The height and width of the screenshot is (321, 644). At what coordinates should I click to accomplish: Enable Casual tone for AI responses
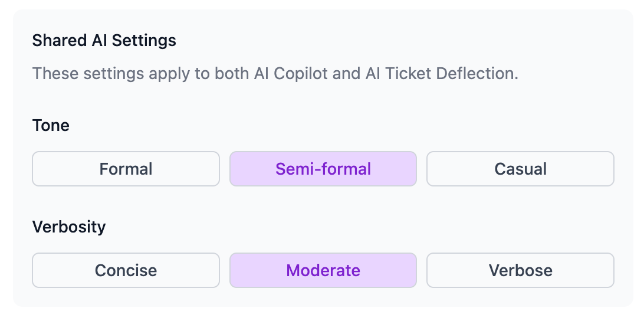(520, 169)
